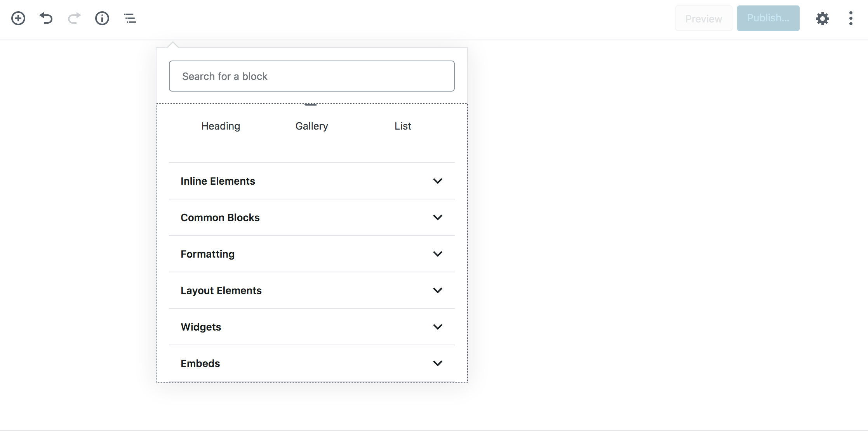This screenshot has height=433, width=868.
Task: Expand the Layout Elements section
Action: [221, 291]
